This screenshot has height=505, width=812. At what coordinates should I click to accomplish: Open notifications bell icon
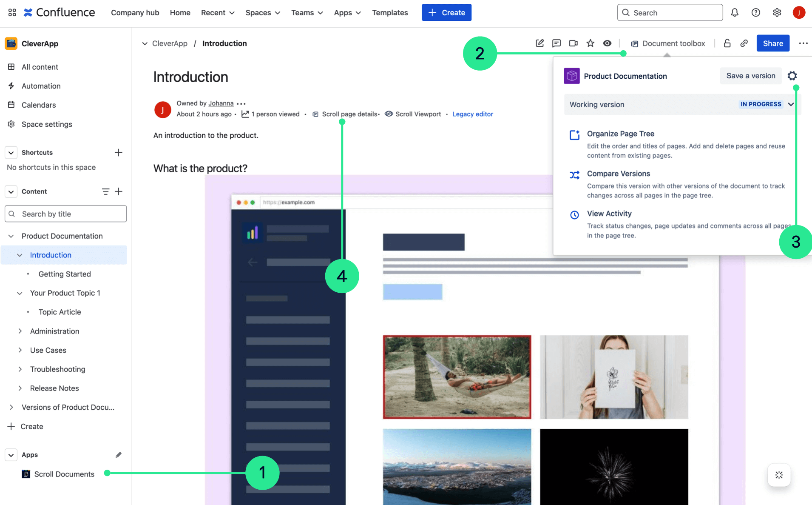[734, 13]
